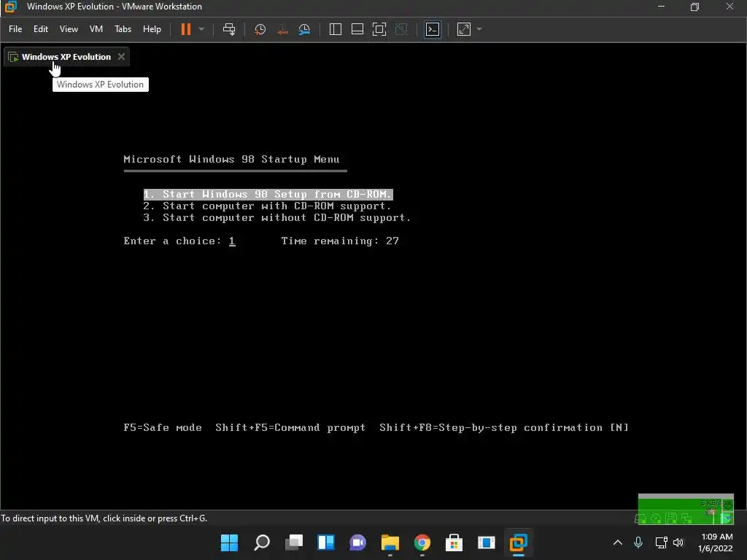Restore down the VMware Workstation window
Screen dimensions: 747x560
point(695,7)
